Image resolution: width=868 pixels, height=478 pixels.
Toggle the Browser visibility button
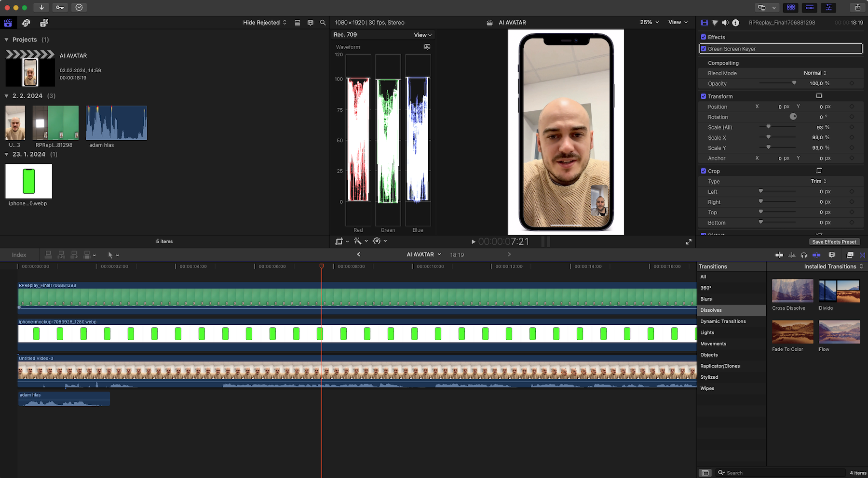[x=791, y=7]
